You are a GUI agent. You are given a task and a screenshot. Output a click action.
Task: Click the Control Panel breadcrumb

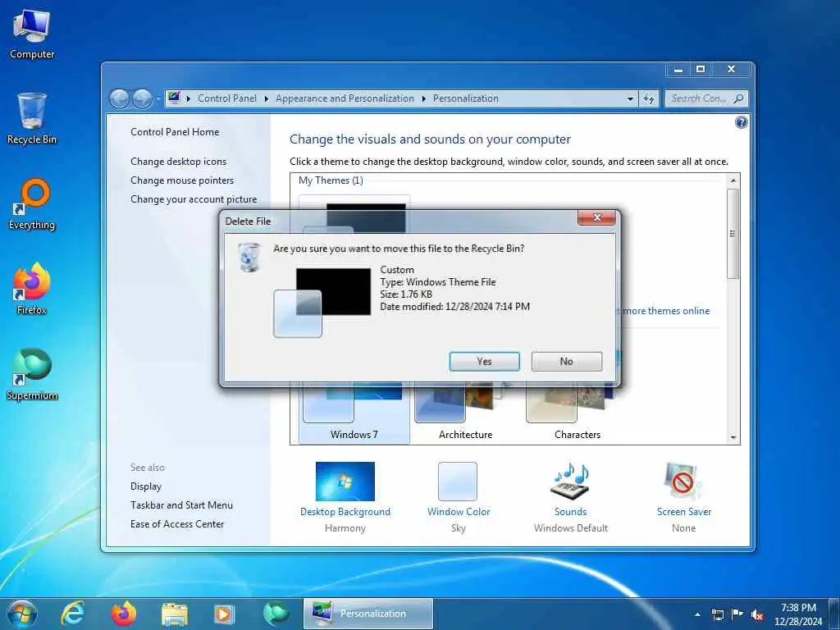click(226, 98)
